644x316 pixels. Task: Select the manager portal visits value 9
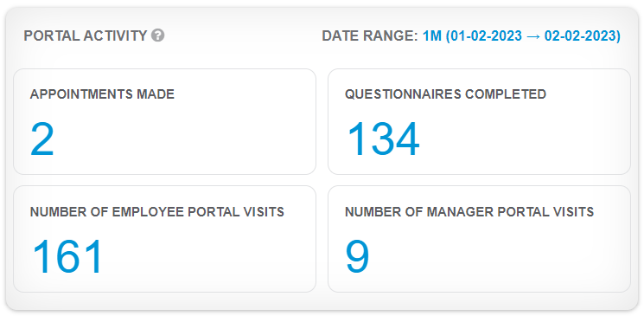[357, 257]
